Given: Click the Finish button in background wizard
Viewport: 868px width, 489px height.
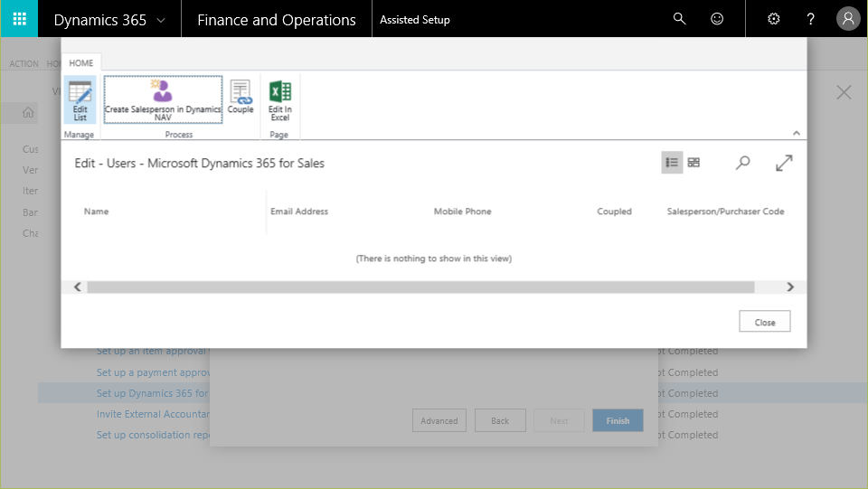Looking at the screenshot, I should tap(618, 420).
